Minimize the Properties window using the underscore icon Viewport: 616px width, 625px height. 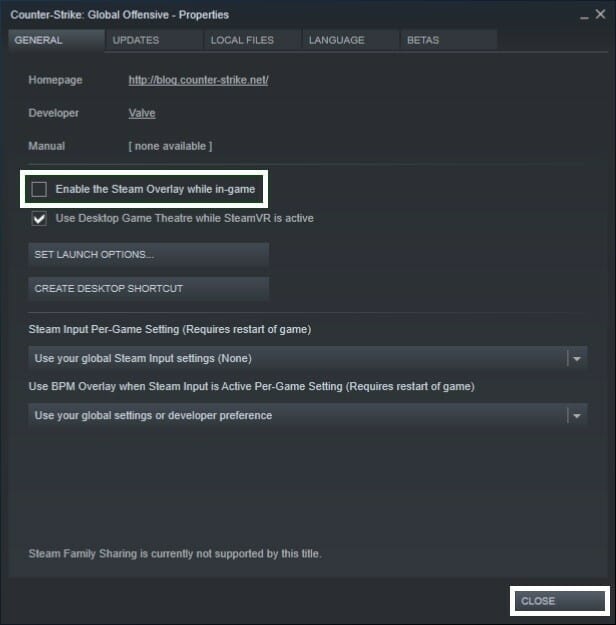coord(584,16)
